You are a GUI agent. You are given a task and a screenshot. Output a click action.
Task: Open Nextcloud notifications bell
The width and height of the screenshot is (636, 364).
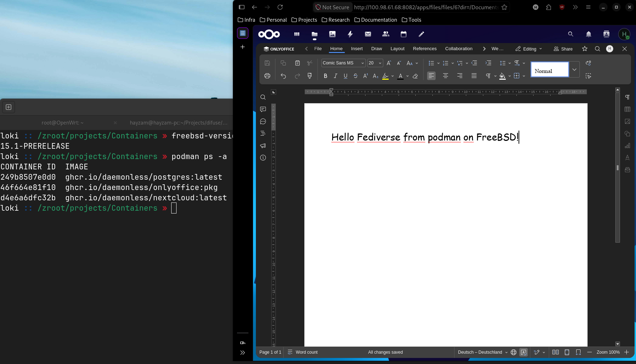coord(589,34)
